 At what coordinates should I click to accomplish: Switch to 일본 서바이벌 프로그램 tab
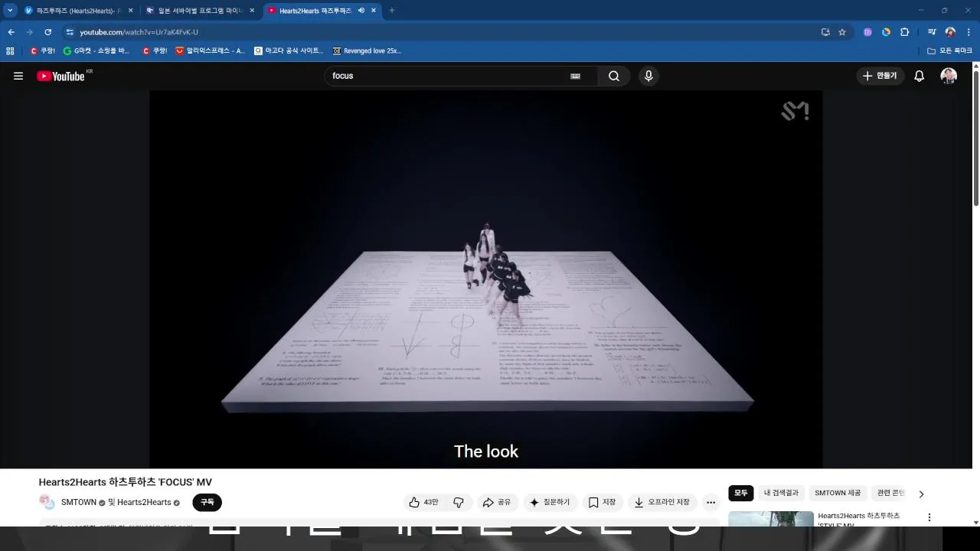[x=199, y=11]
